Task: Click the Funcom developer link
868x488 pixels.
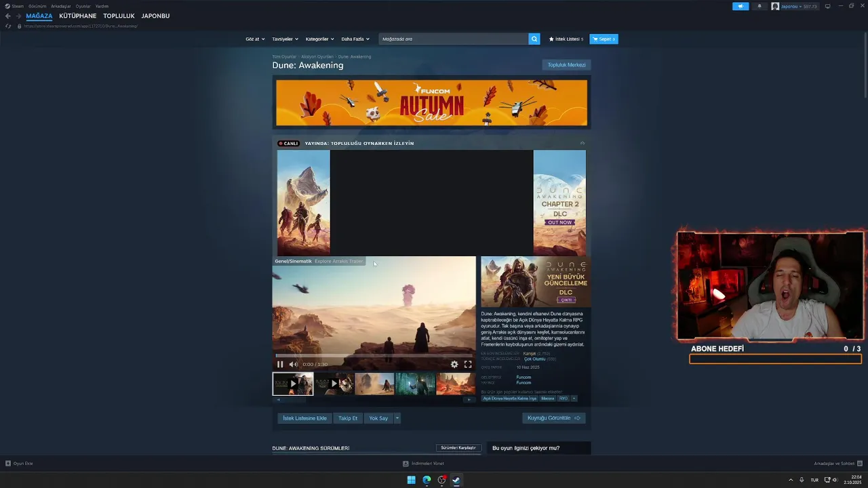Action: (524, 377)
